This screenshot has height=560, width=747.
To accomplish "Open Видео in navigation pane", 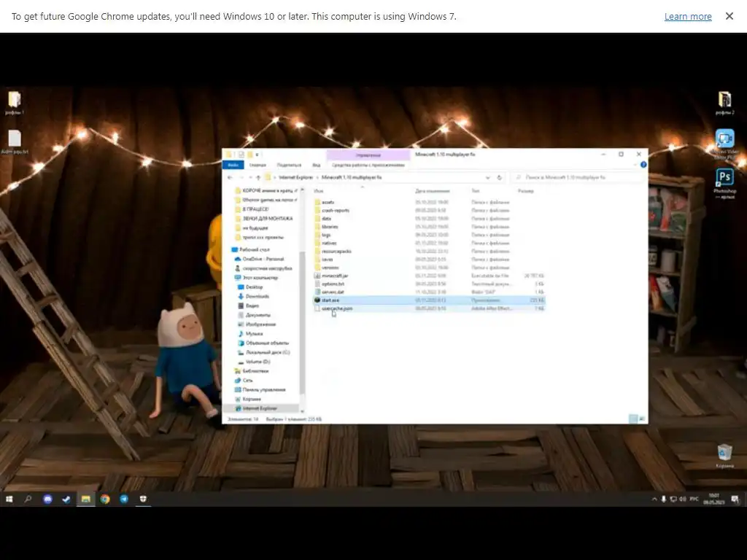I will [x=252, y=306].
